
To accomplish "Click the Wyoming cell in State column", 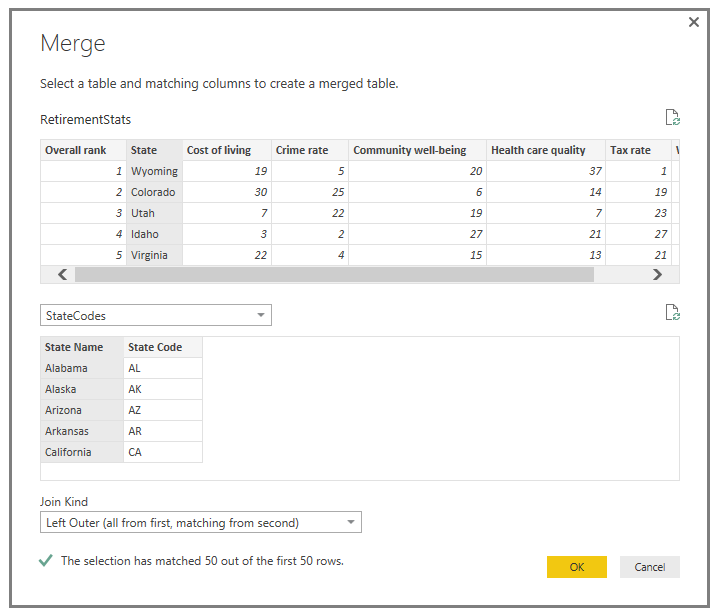I will 154,171.
